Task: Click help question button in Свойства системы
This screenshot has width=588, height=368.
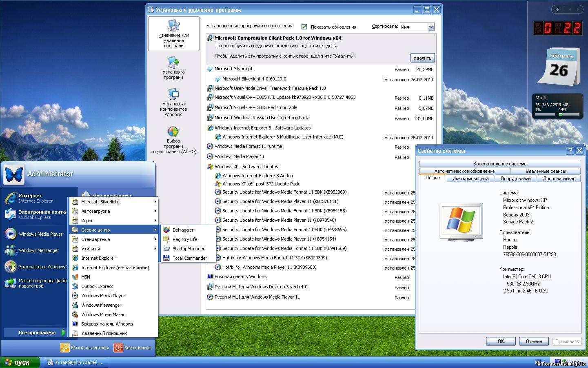Action: tap(570, 151)
